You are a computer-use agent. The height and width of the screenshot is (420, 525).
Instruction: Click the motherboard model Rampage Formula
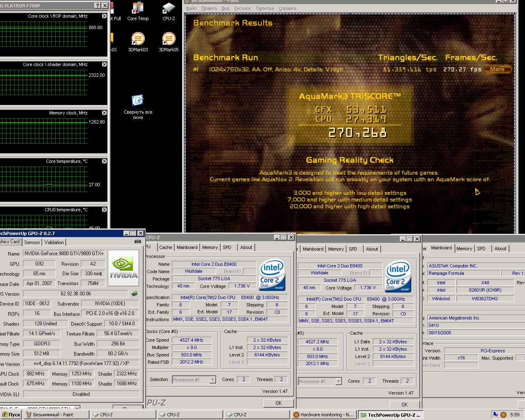click(x=464, y=273)
